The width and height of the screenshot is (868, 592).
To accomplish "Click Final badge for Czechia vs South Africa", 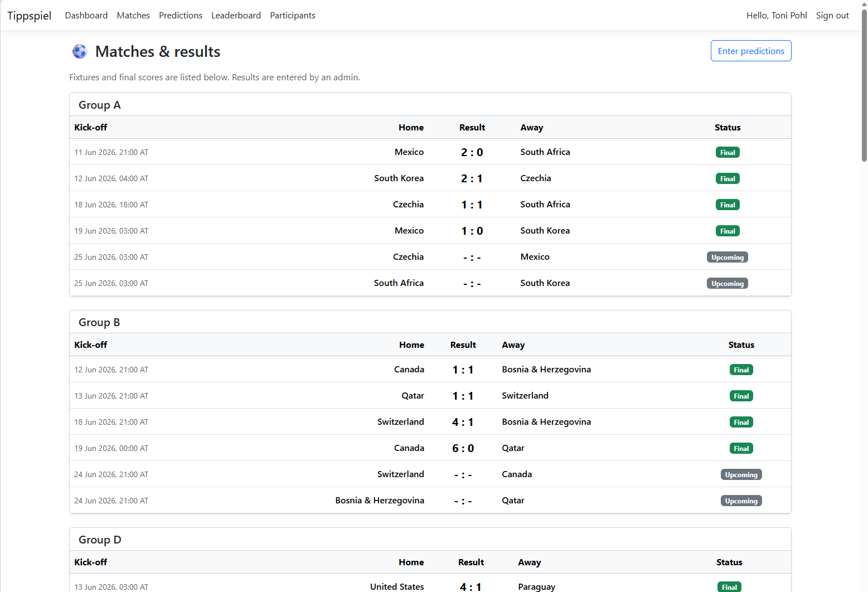I will pos(728,205).
